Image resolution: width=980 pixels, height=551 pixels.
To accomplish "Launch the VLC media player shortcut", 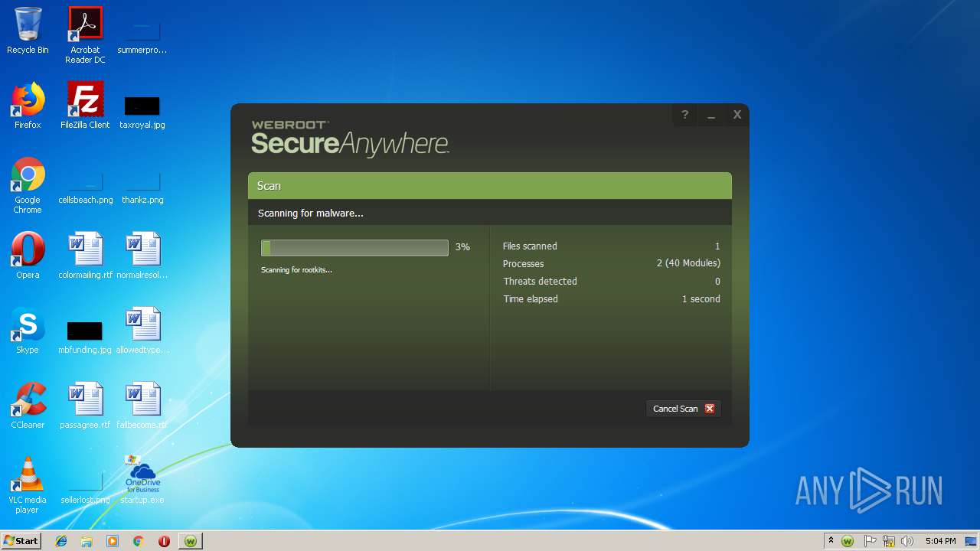I will pyautogui.click(x=28, y=485).
